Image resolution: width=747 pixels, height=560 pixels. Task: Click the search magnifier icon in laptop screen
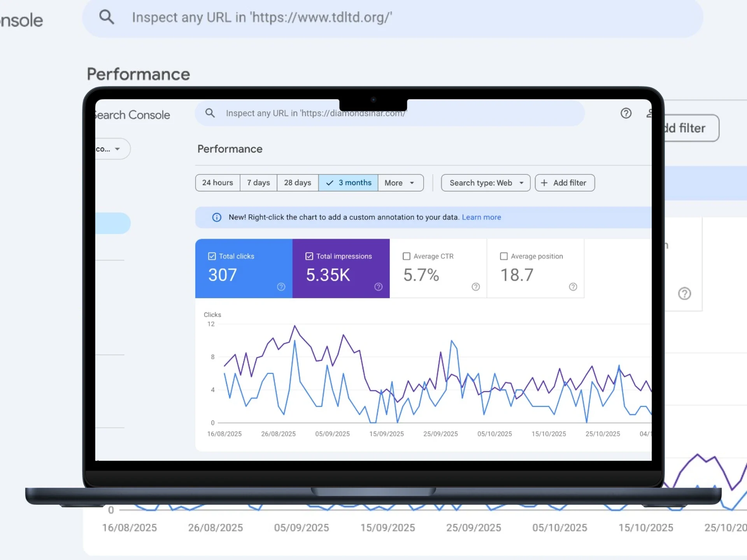coord(210,113)
